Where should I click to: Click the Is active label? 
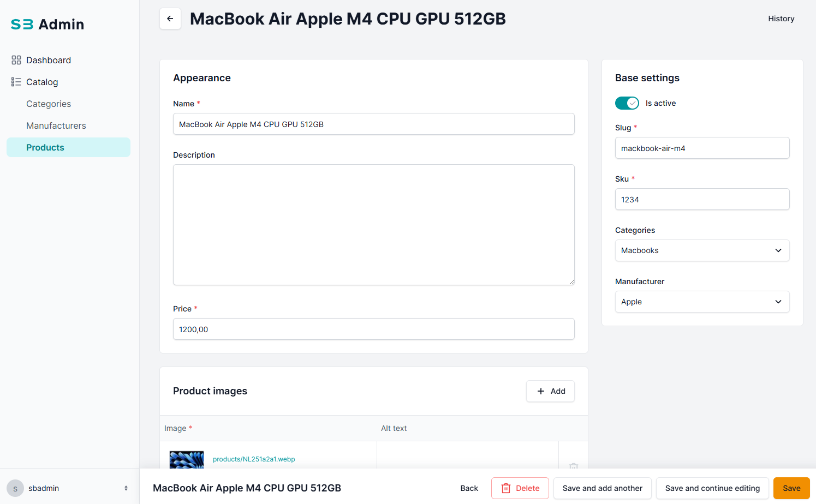tap(660, 103)
